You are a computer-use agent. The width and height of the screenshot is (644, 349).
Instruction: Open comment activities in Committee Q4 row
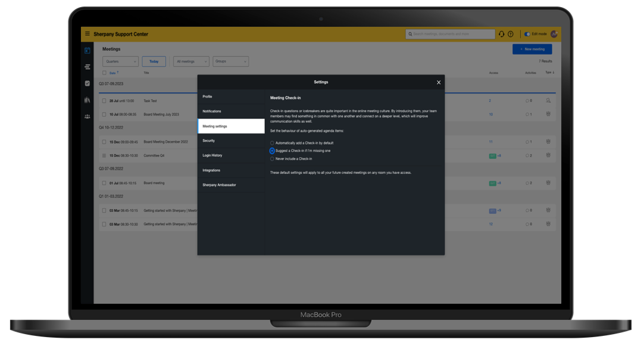pos(529,156)
